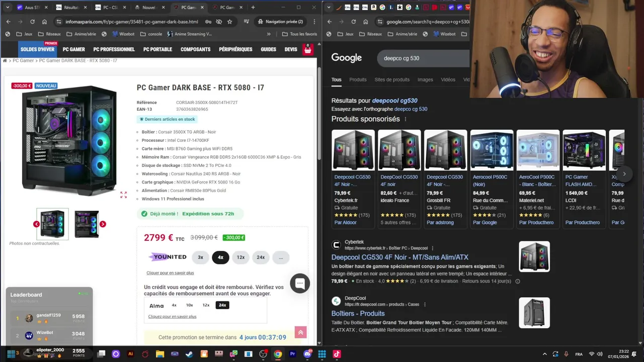This screenshot has height=362, width=644.
Task: Open the PC Gamer breadcrumb link
Action: tap(23, 60)
